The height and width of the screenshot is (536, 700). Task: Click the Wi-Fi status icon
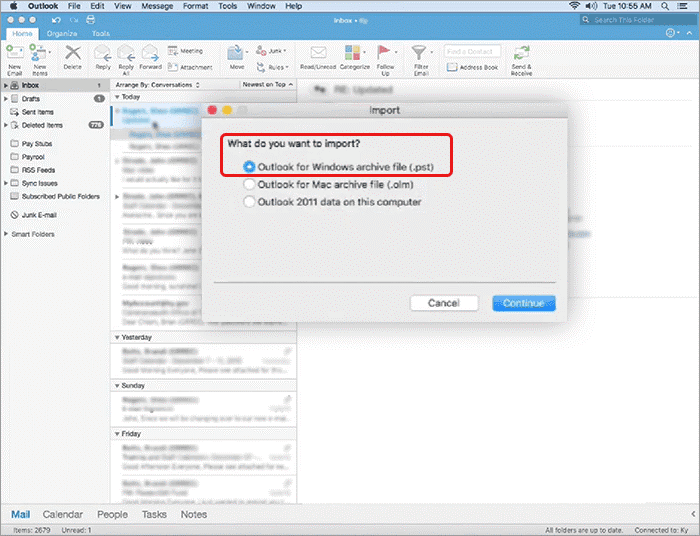click(575, 6)
